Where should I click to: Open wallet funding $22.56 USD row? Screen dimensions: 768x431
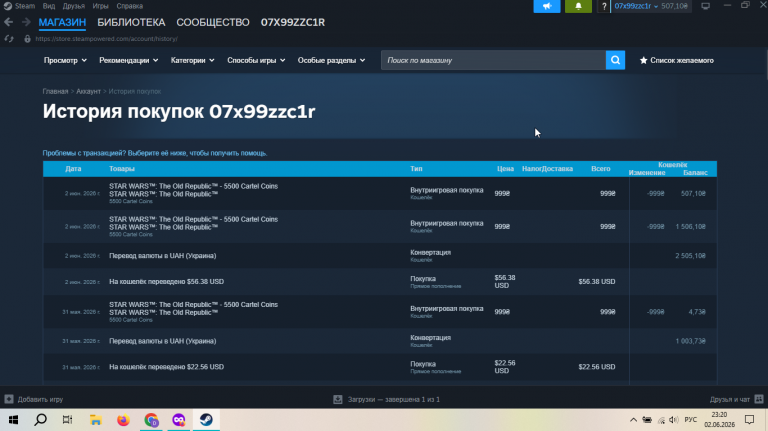pyautogui.click(x=380, y=367)
